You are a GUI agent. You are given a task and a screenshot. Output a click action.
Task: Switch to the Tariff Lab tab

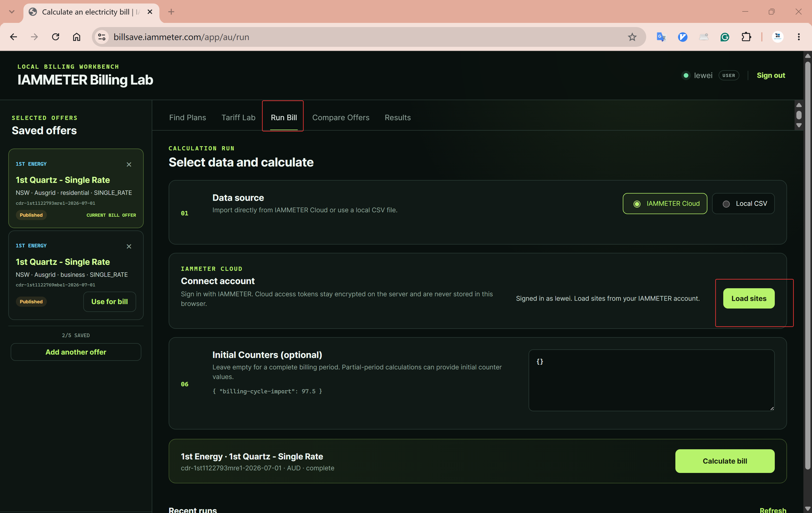pos(238,118)
